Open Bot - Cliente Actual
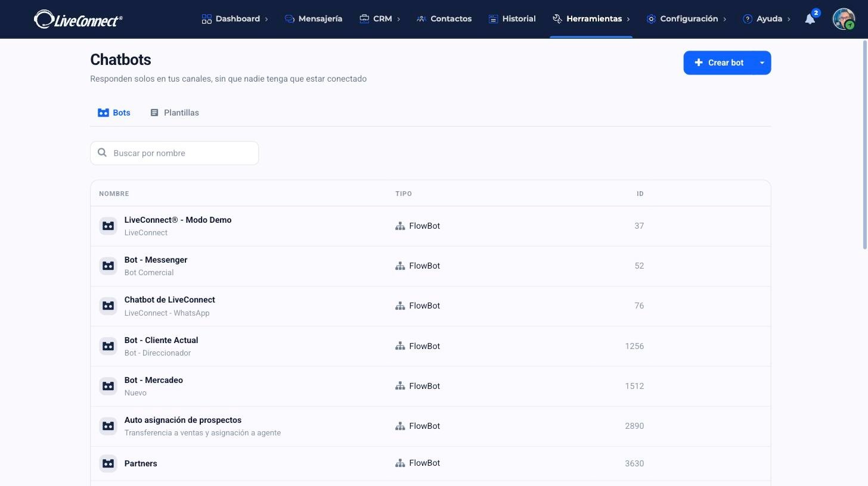This screenshot has height=486, width=868. point(161,340)
